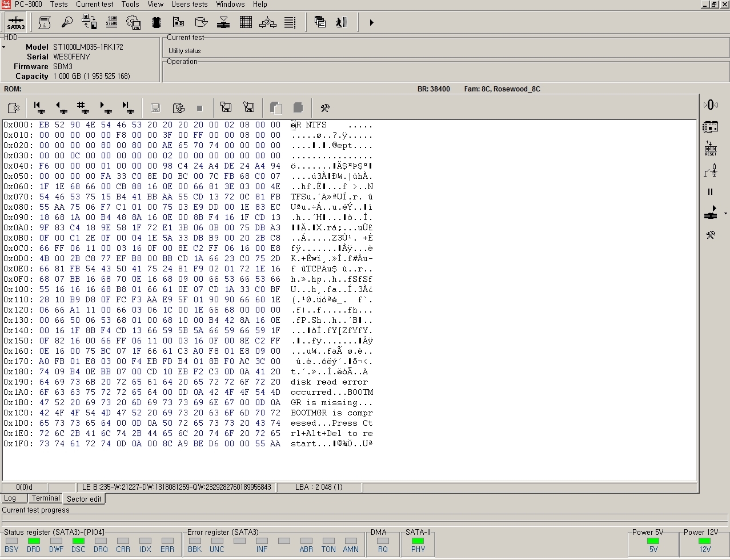Expand the dropdown arrow beside the sidebar arrow icon
The width and height of the screenshot is (730, 560).
[725, 214]
